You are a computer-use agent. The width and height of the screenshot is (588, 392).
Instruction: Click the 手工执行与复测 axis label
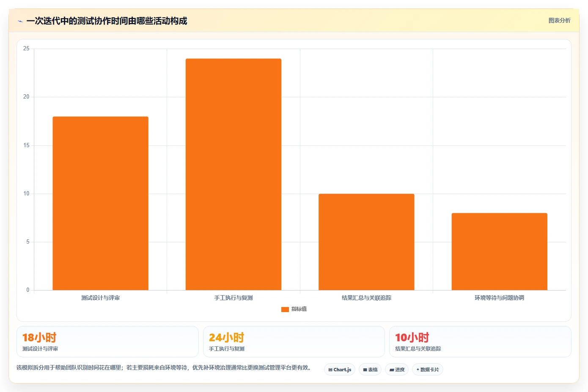point(234,298)
